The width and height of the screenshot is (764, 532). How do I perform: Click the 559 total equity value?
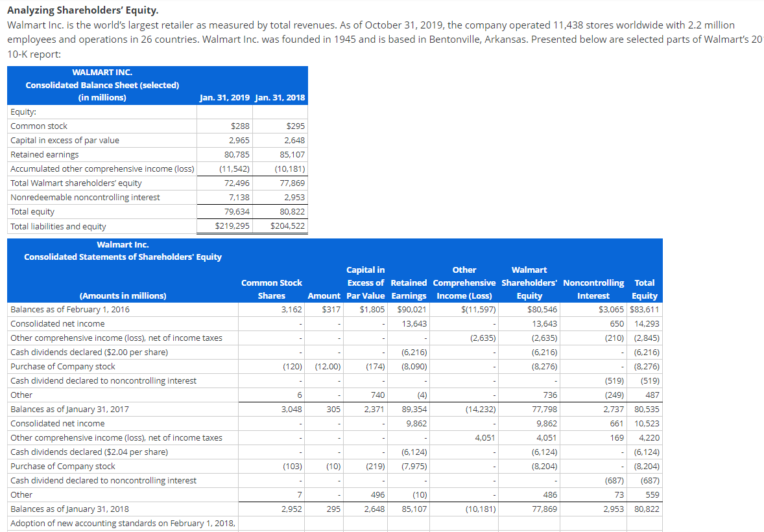coord(652,494)
